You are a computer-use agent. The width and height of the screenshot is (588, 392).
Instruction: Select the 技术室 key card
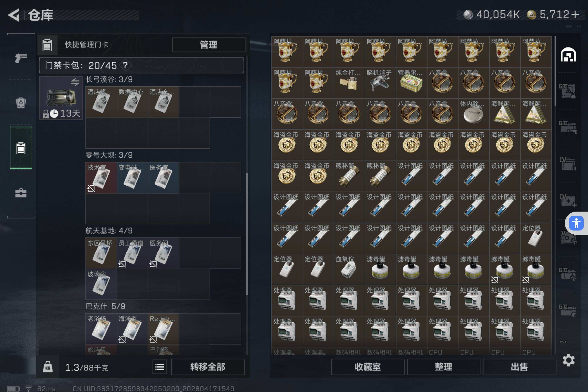(x=101, y=177)
